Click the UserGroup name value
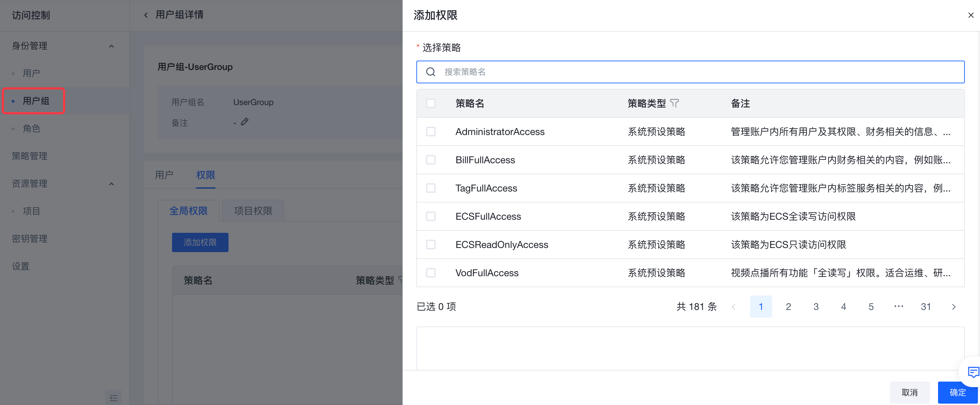The height and width of the screenshot is (405, 980). pos(253,102)
